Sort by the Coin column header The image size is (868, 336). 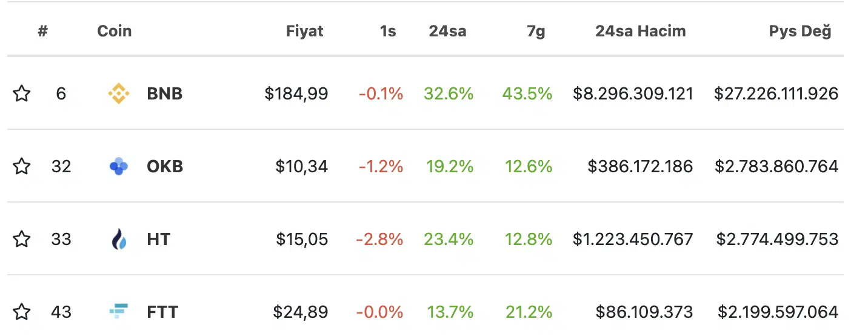(x=114, y=31)
